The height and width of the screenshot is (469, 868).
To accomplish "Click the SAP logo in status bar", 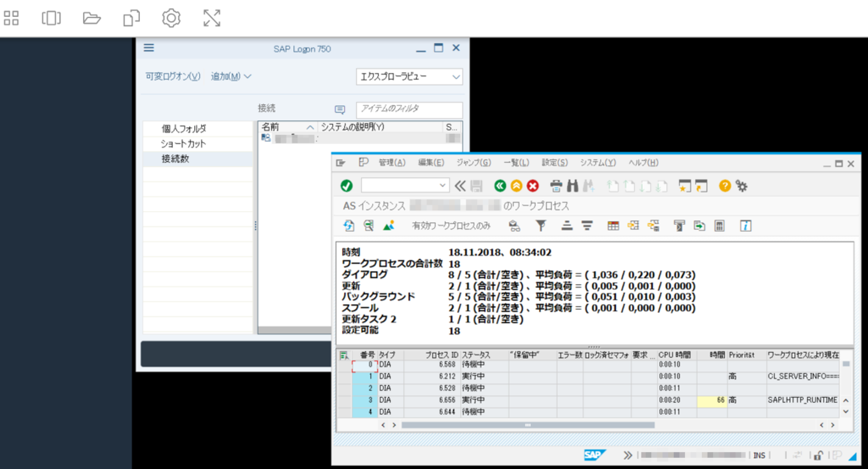I will pyautogui.click(x=594, y=455).
